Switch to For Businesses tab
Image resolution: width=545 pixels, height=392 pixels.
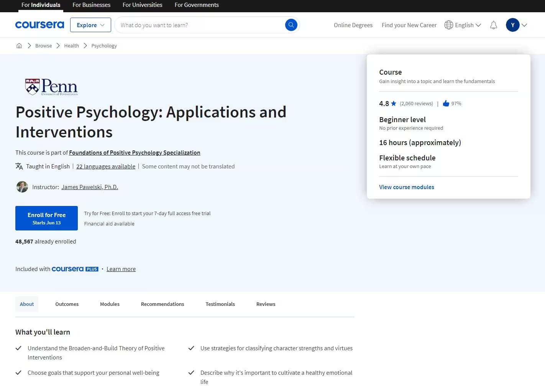coord(91,5)
